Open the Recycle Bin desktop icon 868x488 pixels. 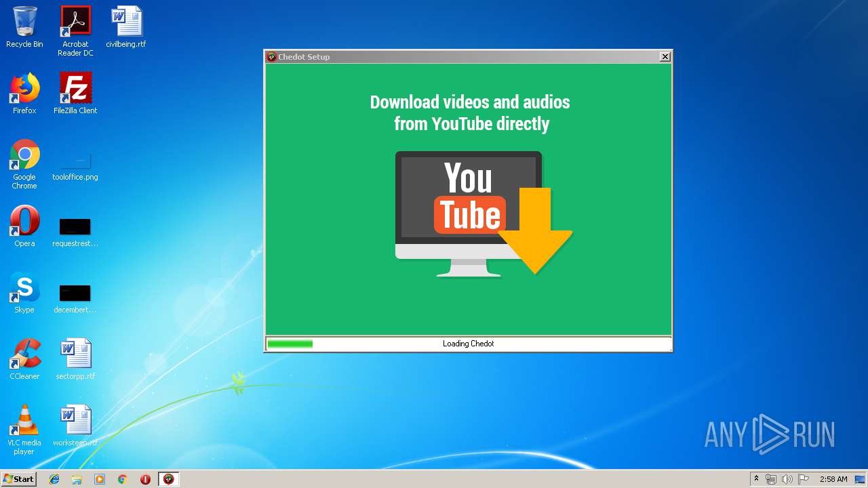tap(24, 27)
